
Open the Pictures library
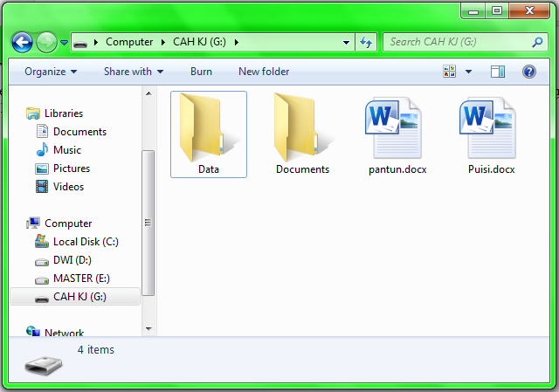click(72, 168)
